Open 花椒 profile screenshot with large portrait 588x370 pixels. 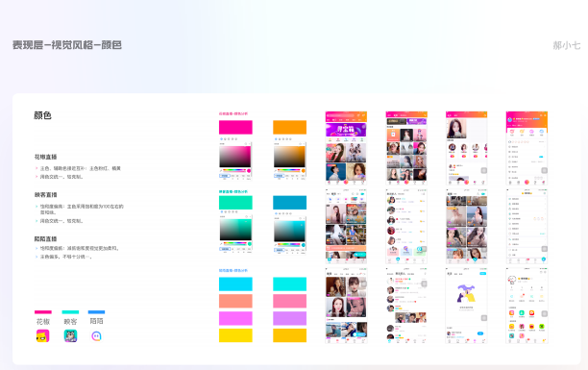(466, 148)
